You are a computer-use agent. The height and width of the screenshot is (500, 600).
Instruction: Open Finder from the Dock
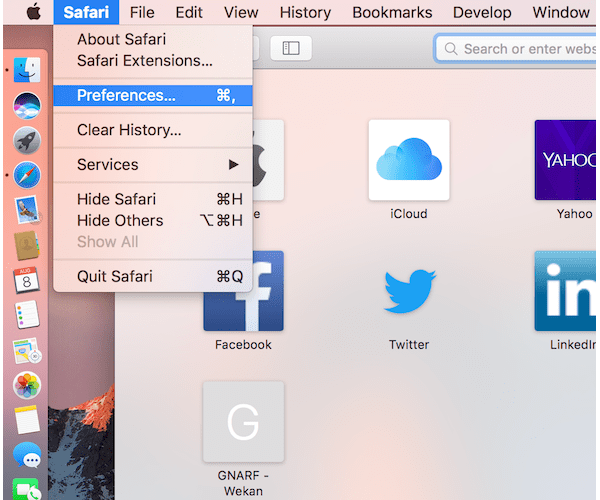(x=27, y=70)
